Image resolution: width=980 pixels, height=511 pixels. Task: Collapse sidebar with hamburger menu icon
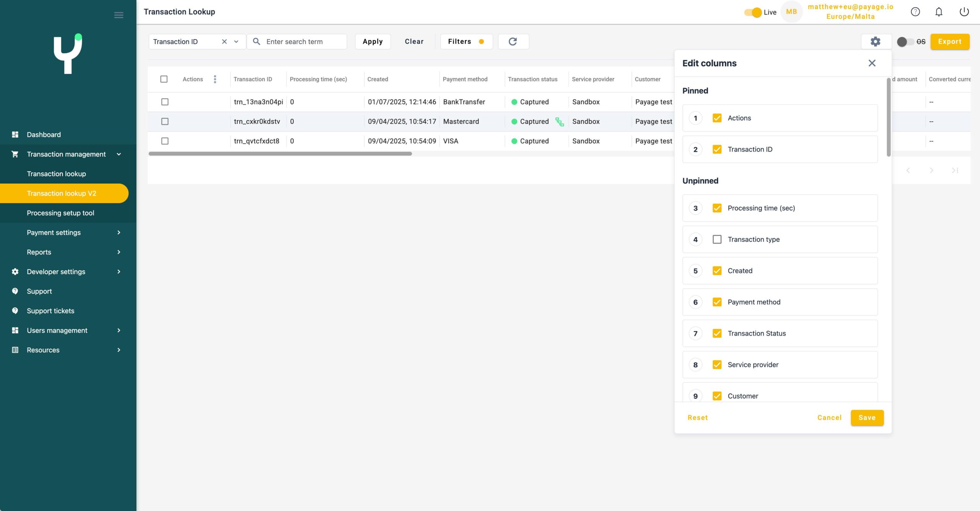pos(119,15)
